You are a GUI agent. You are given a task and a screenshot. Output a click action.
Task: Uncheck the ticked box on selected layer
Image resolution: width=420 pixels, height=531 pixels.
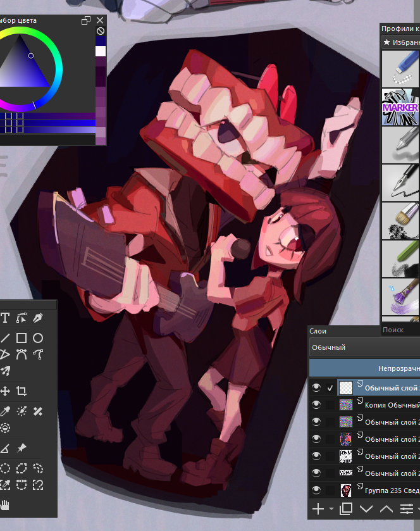point(330,388)
